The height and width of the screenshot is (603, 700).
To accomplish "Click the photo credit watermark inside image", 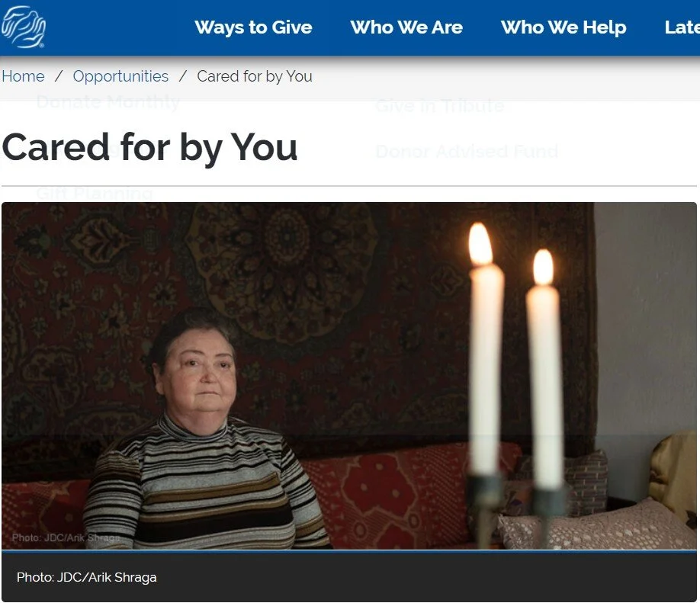I will pos(66,537).
